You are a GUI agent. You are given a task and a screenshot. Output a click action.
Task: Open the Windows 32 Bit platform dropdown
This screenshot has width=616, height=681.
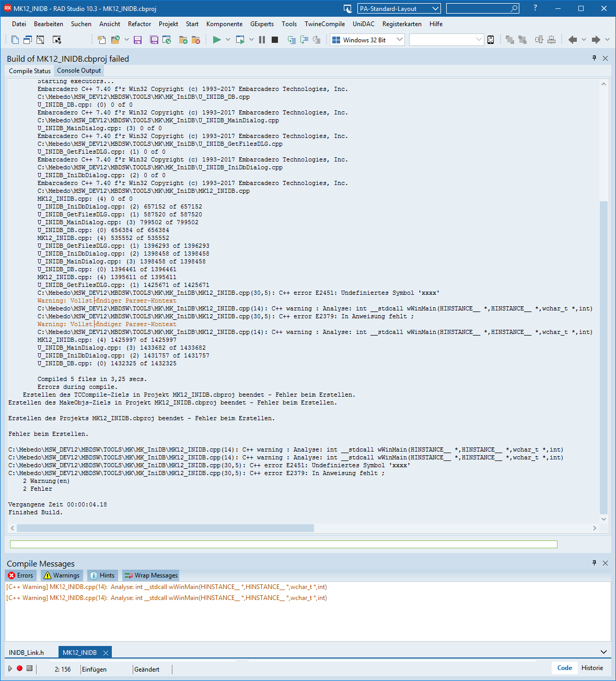367,40
